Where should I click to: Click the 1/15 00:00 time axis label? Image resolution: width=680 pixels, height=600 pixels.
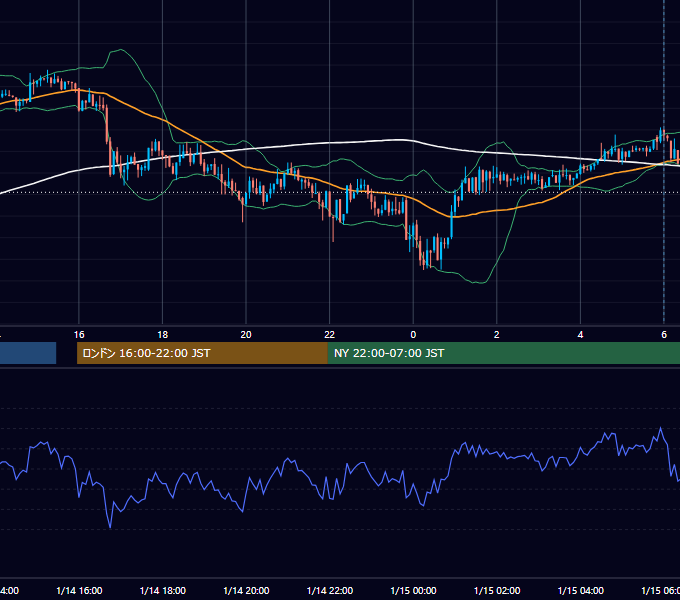(413, 590)
